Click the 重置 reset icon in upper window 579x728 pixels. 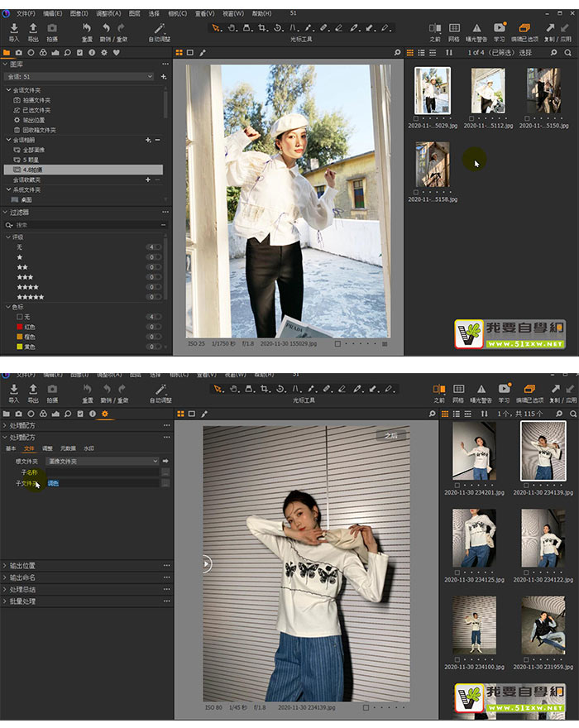tap(87, 28)
